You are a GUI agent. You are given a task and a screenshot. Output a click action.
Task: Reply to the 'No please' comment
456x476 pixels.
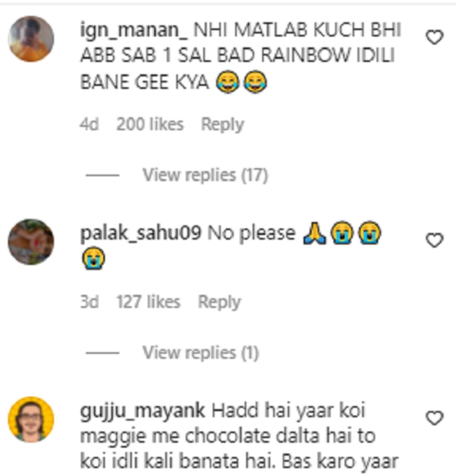219,302
